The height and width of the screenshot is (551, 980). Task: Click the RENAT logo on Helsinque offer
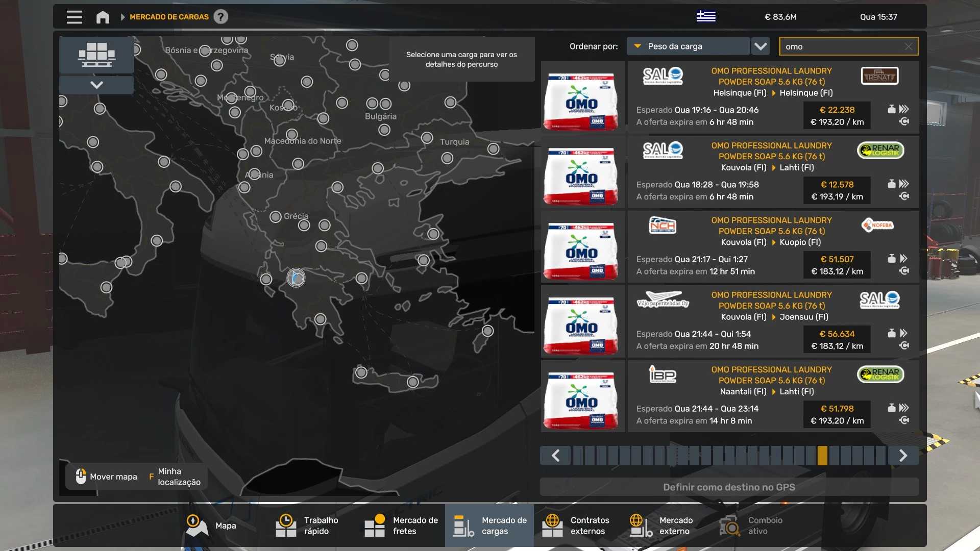click(880, 76)
